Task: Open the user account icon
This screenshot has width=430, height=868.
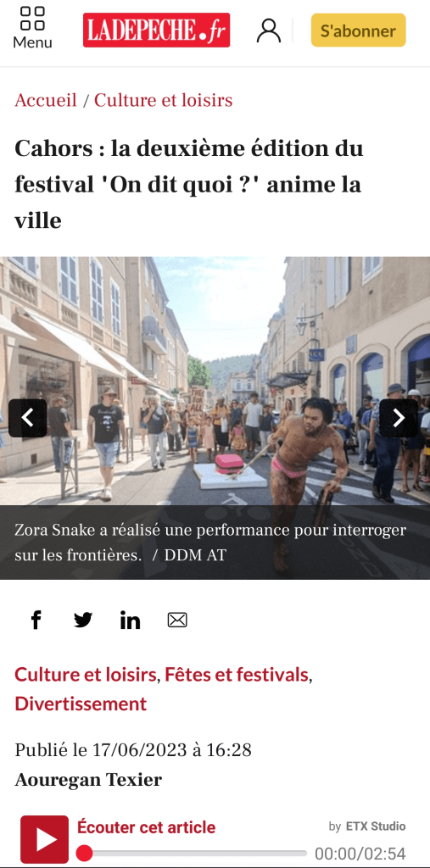Action: point(269,31)
